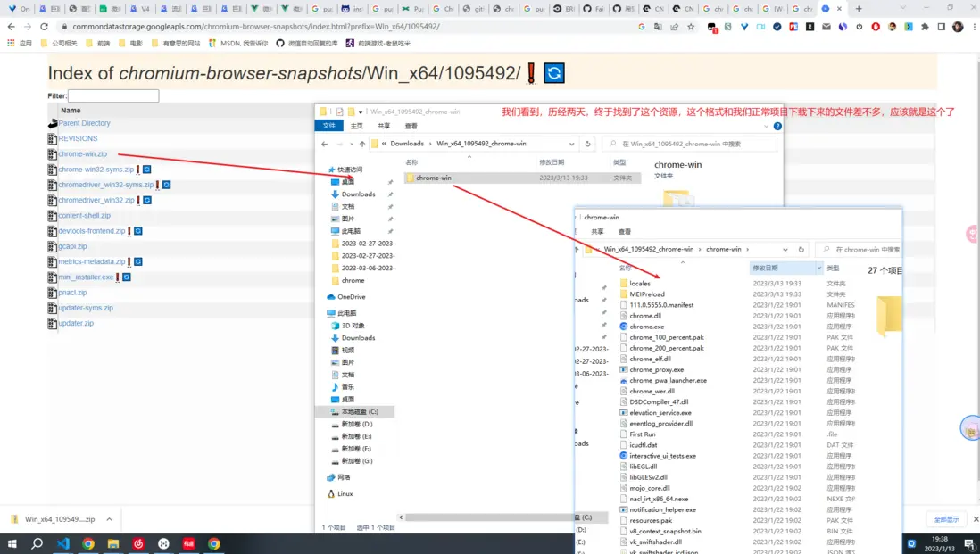The width and height of the screenshot is (980, 554).
Task: Click the Explorer search box for Win_x64_1095492_chrome-win
Action: click(x=689, y=144)
